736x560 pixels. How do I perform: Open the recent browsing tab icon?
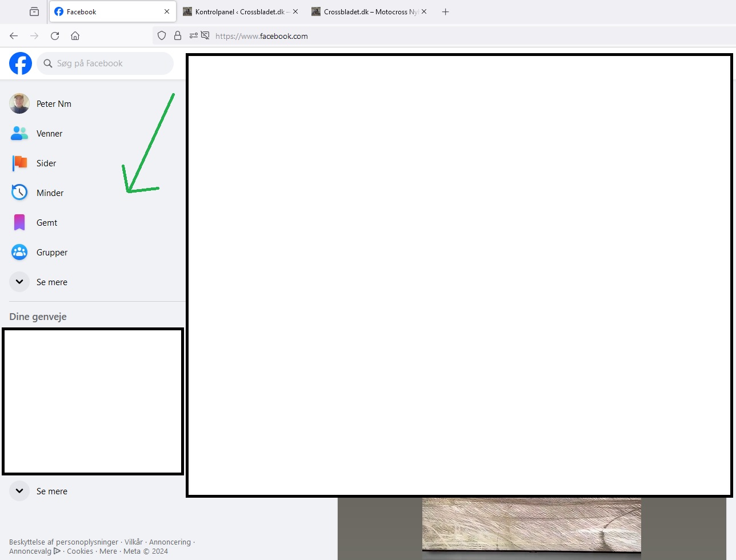click(x=34, y=11)
